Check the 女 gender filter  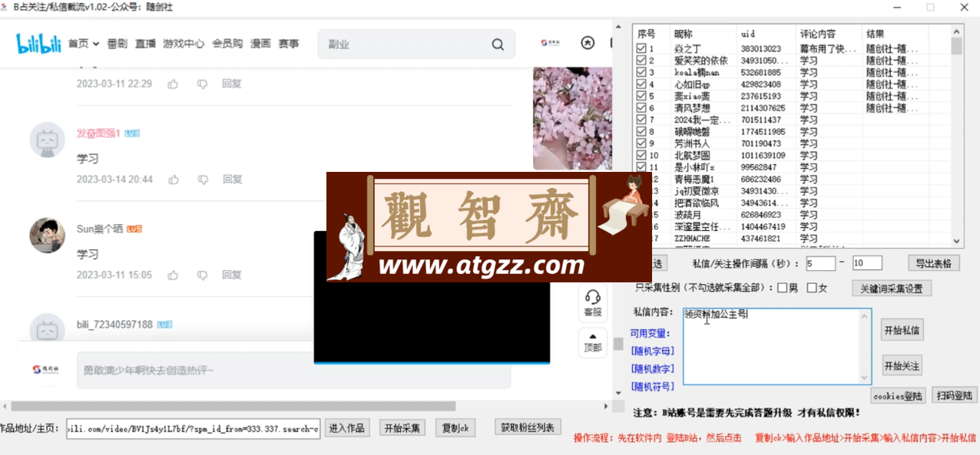[812, 288]
